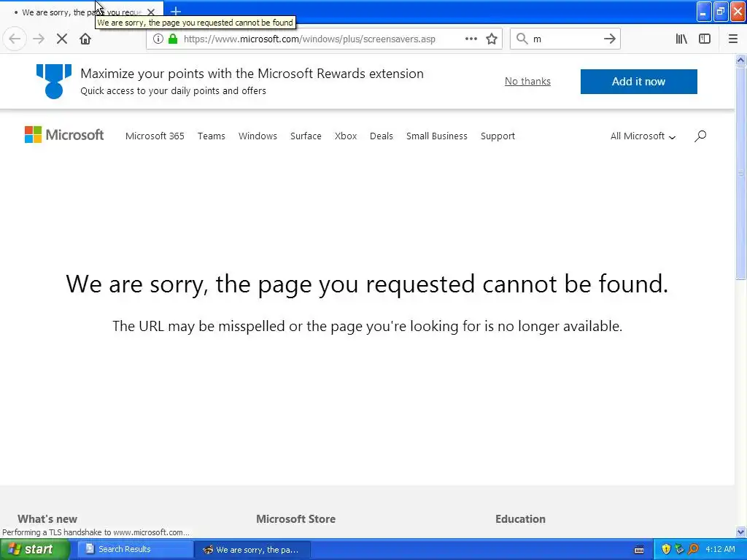Click the safely remove hardware tray icon
Screen dimensions: 747x560
click(679, 549)
